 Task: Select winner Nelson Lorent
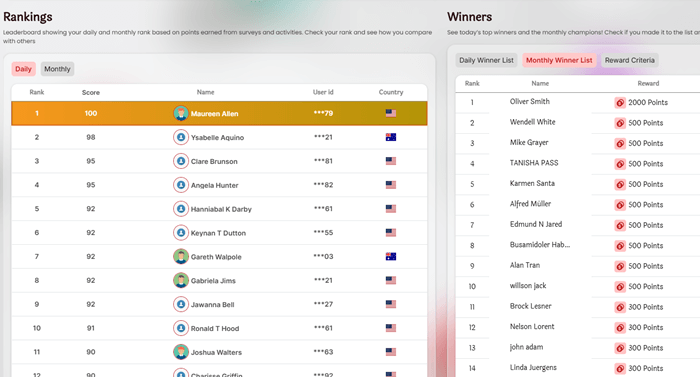click(x=532, y=327)
